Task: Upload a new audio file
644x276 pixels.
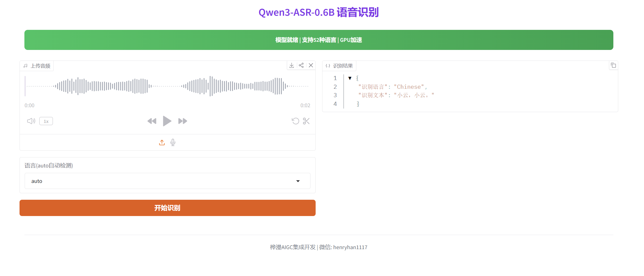Action: coord(162,142)
